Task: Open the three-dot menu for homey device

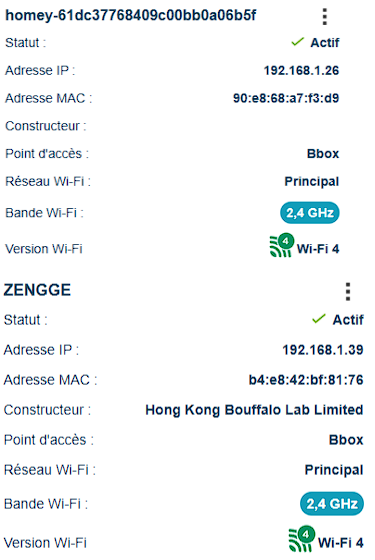Action: point(324,17)
